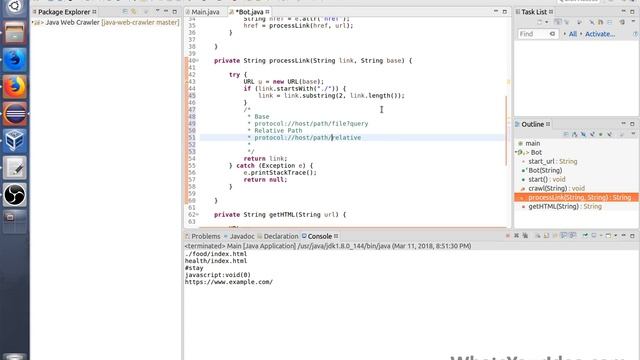Click the All working set link
Viewport: 640px width, 360px height.
point(573,34)
